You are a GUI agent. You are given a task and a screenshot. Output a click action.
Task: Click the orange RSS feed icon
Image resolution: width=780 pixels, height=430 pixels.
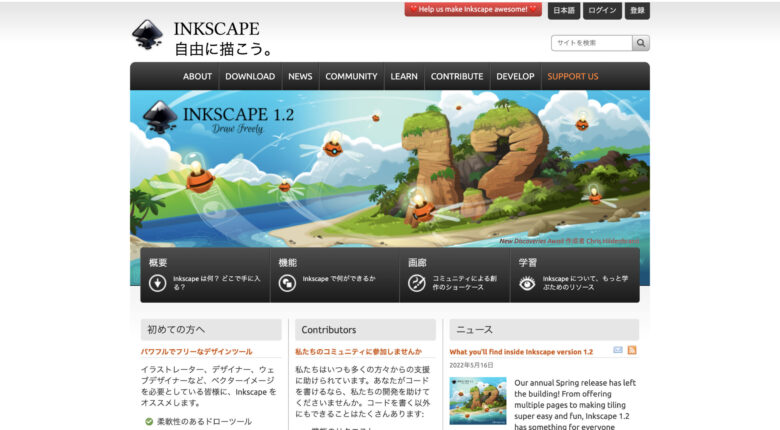click(x=632, y=350)
